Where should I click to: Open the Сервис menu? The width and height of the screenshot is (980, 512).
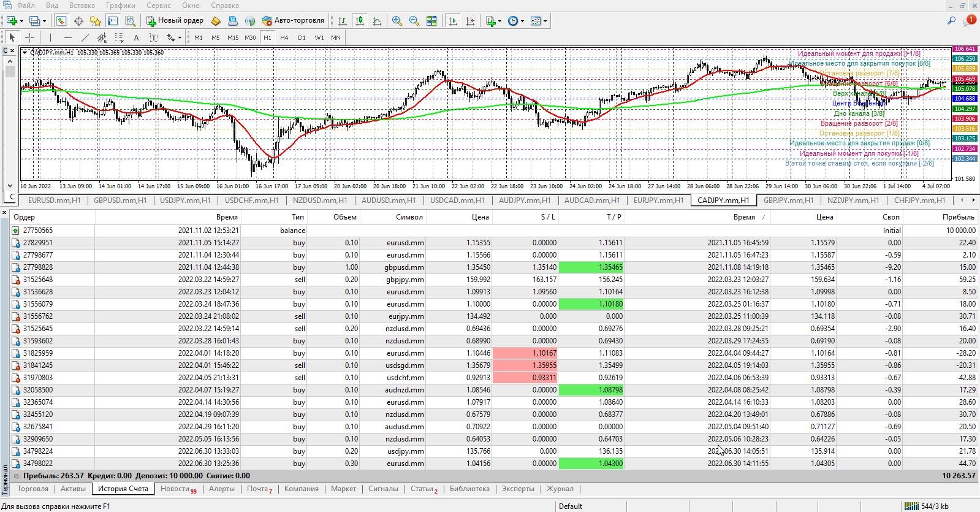coord(158,6)
